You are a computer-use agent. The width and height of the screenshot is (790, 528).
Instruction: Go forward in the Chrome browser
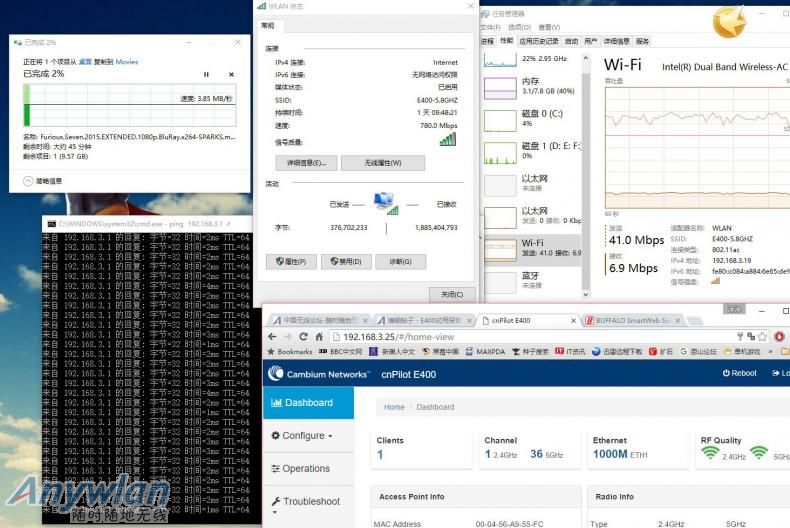pos(288,337)
